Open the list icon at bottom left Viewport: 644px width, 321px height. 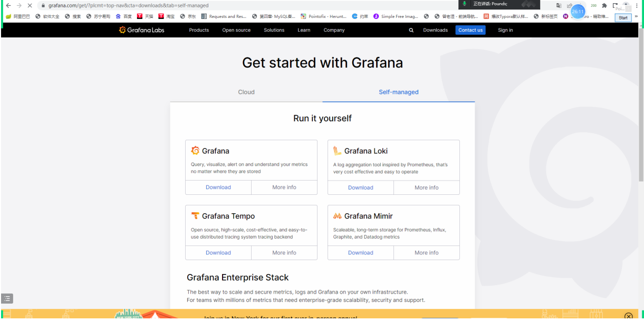[x=7, y=298]
